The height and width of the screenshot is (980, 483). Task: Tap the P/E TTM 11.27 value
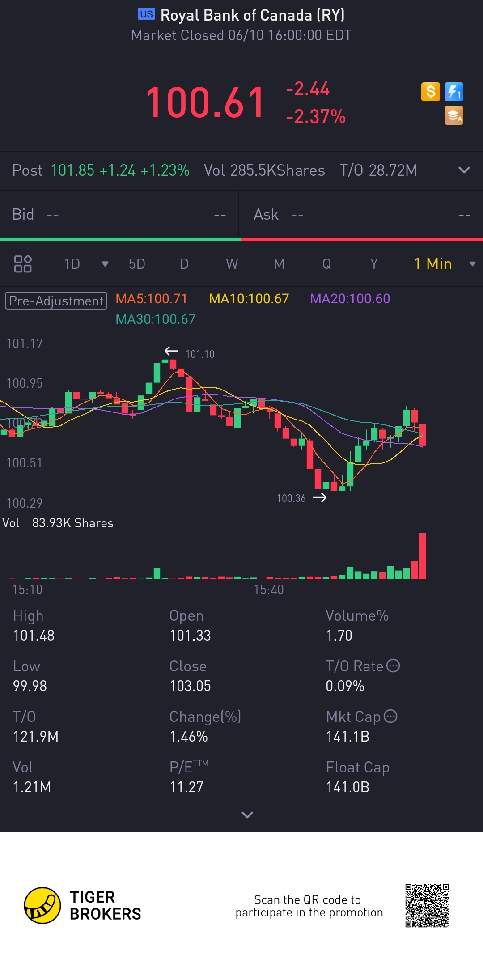[x=186, y=787]
